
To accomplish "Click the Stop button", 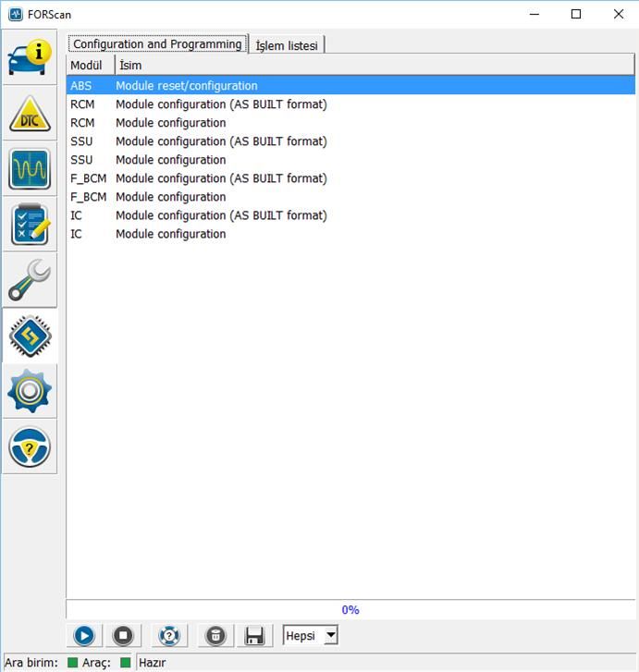I will pos(123,635).
